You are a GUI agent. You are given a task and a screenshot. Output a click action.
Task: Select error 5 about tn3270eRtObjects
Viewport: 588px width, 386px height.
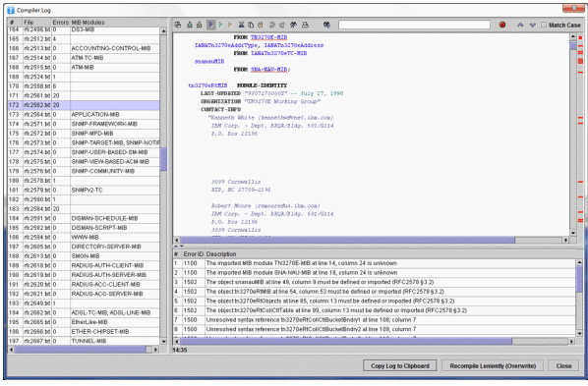pos(375,301)
